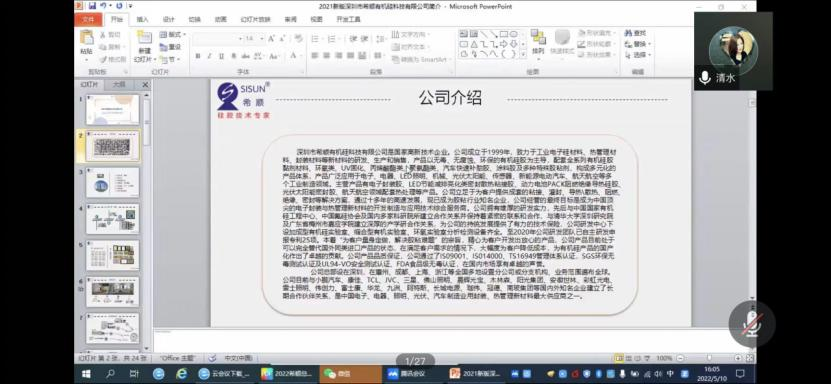Open the slide Layout (版式) dropdown
The height and width of the screenshot is (384, 831).
(173, 34)
